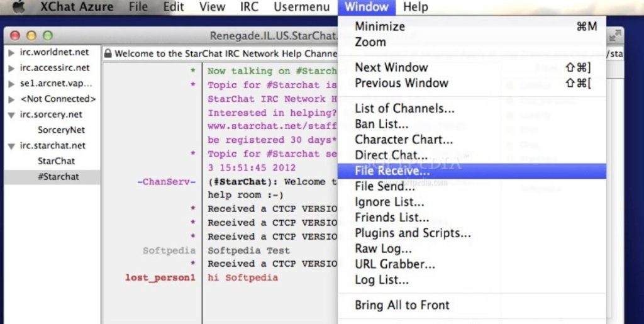Image resolution: width=644 pixels, height=324 pixels.
Task: Expand the se1.arcnet.vap... server tree
Action: coord(11,84)
